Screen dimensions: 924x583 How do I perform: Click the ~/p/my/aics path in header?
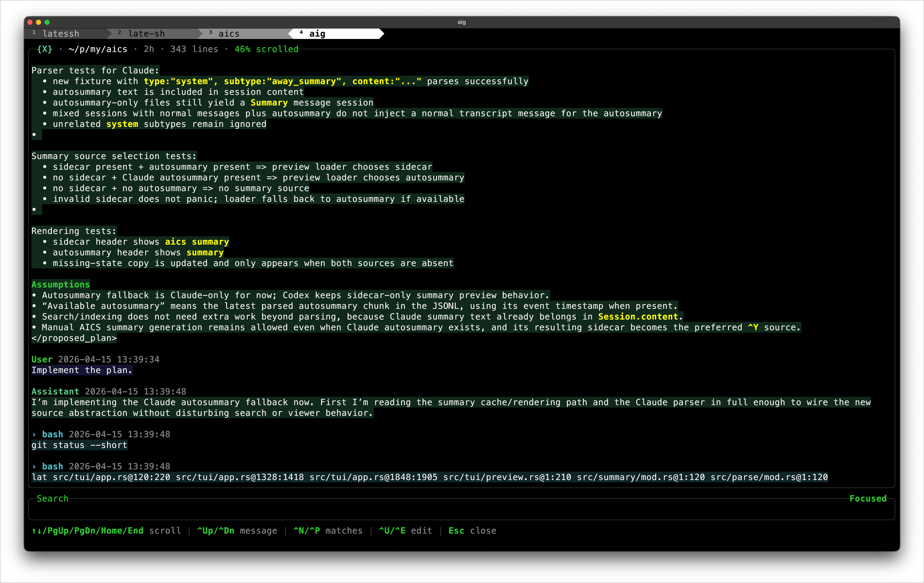click(x=98, y=49)
